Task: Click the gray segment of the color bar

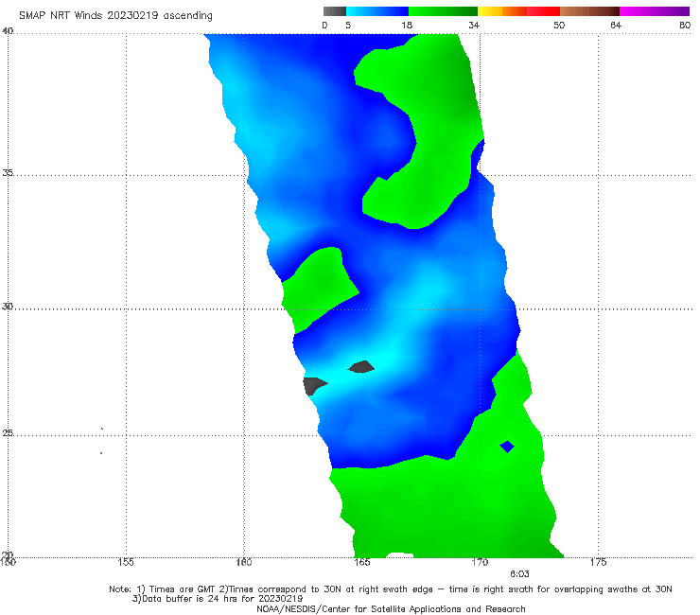Action: coord(335,11)
